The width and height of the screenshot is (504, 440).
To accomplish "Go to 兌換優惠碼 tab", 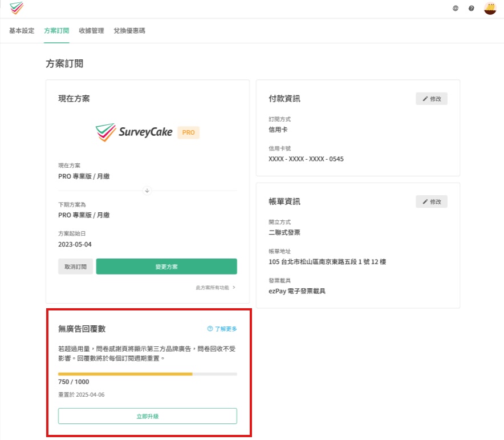I will [x=129, y=31].
